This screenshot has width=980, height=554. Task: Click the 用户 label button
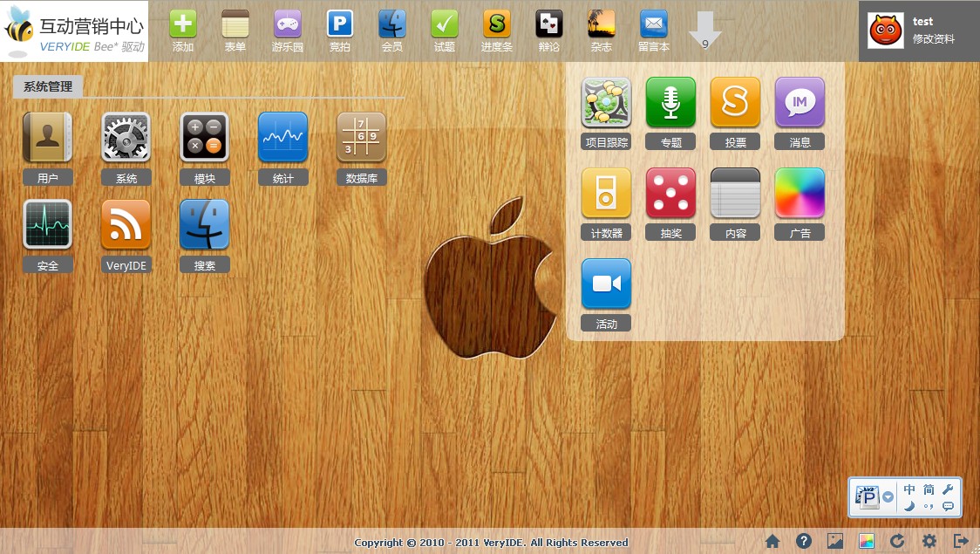(x=47, y=178)
